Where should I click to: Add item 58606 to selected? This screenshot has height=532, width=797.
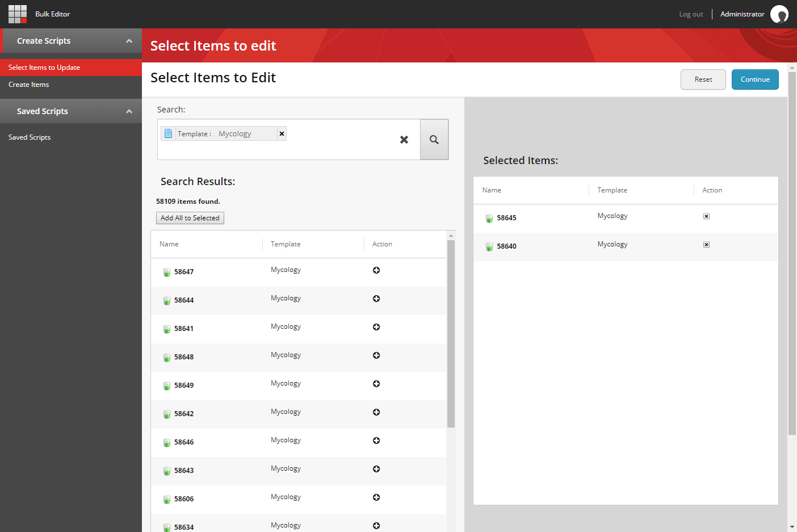tap(376, 497)
